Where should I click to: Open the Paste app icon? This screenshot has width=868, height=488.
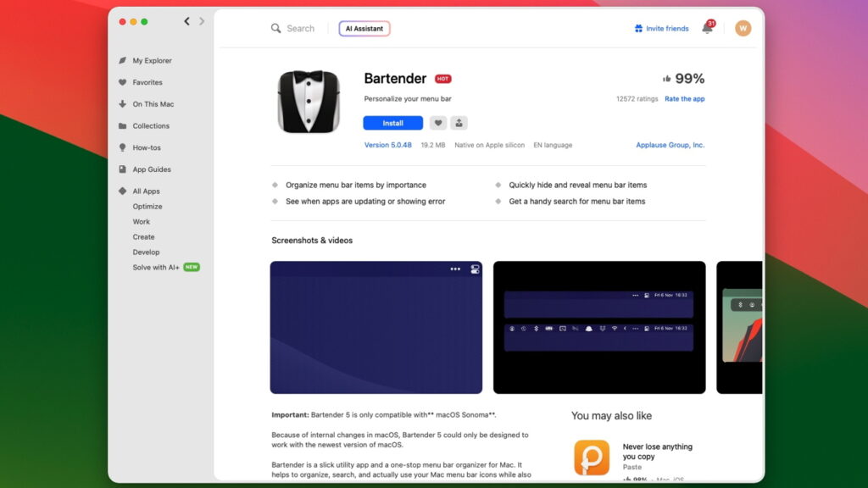pyautogui.click(x=591, y=457)
